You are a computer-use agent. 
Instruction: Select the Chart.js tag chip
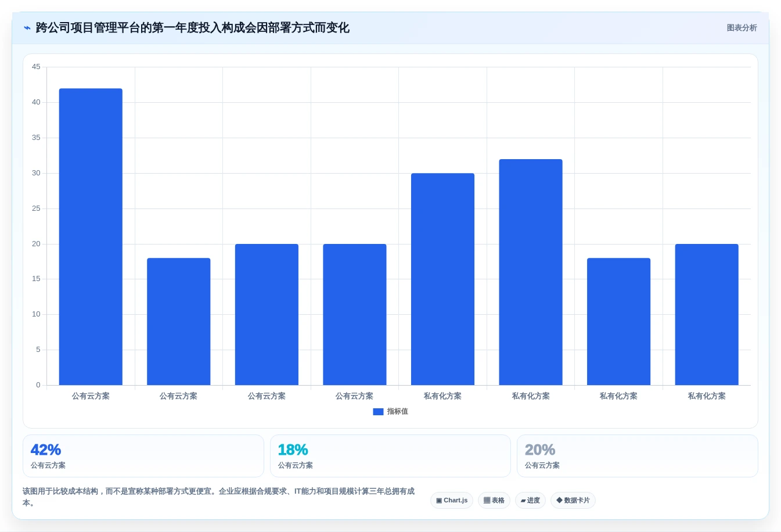tap(452, 500)
